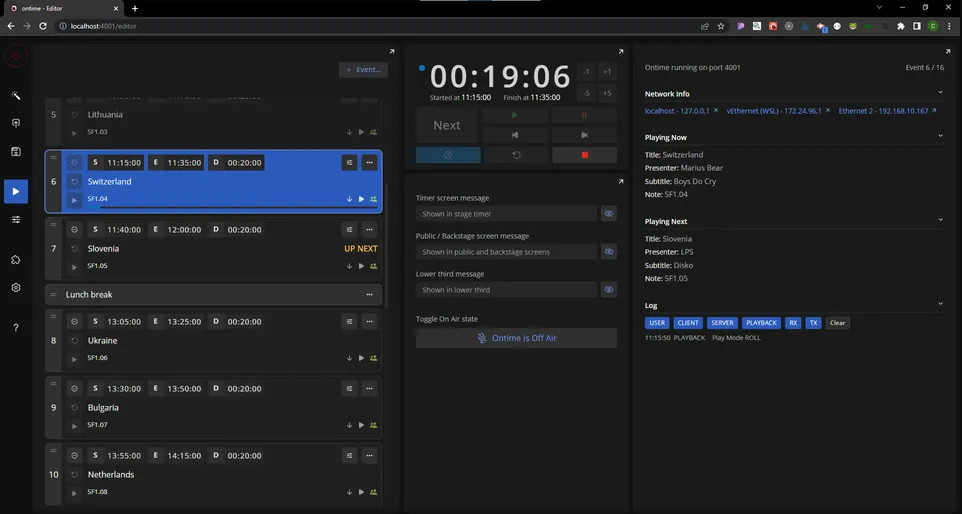Switch to the sliders edit mode icon in the sidebar

16,220
